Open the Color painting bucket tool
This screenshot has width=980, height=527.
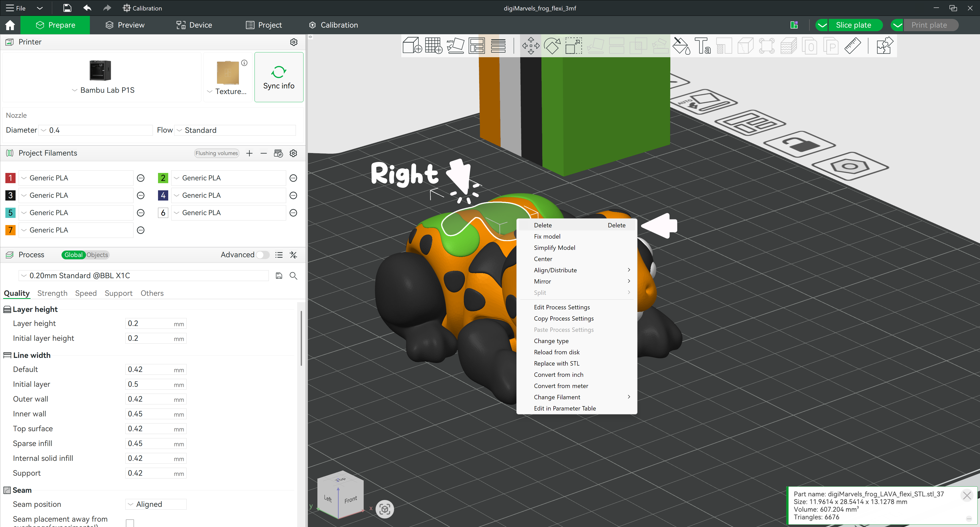tap(681, 46)
